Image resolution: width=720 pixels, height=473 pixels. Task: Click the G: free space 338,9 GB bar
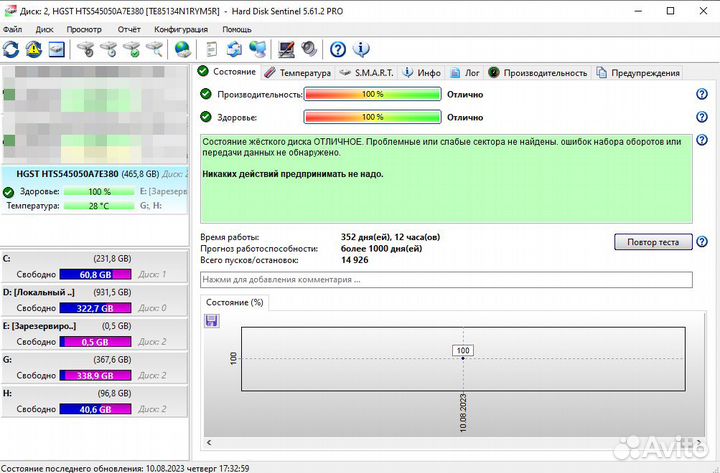tap(96, 376)
